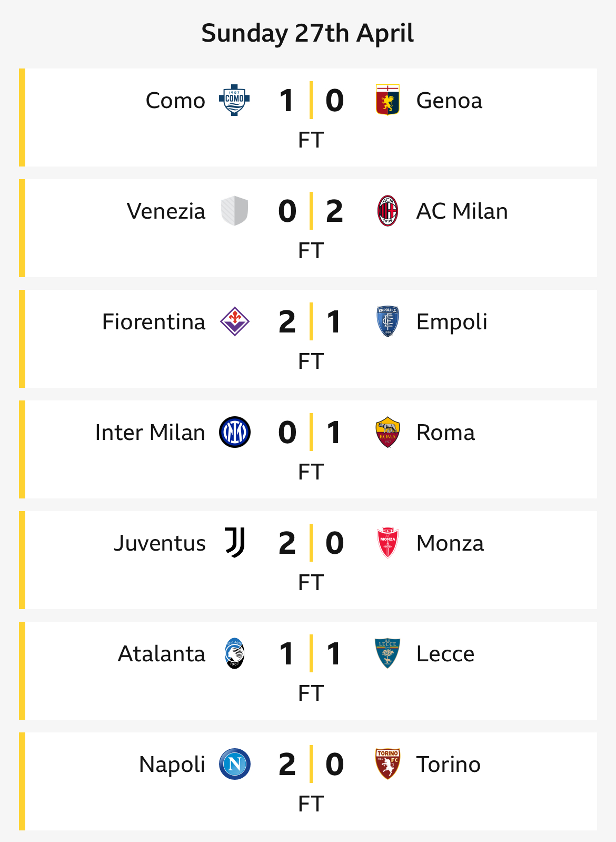Click the Como club crest
616x842 pixels.
[x=234, y=100]
